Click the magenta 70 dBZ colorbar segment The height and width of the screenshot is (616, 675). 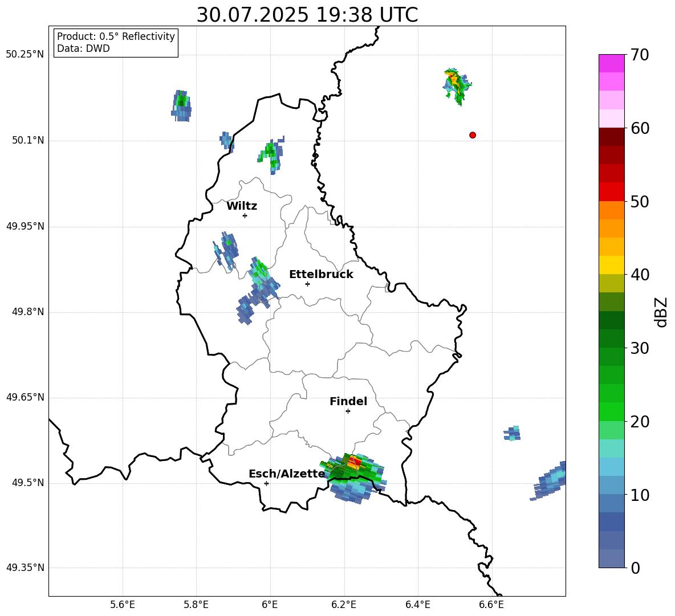click(x=611, y=63)
